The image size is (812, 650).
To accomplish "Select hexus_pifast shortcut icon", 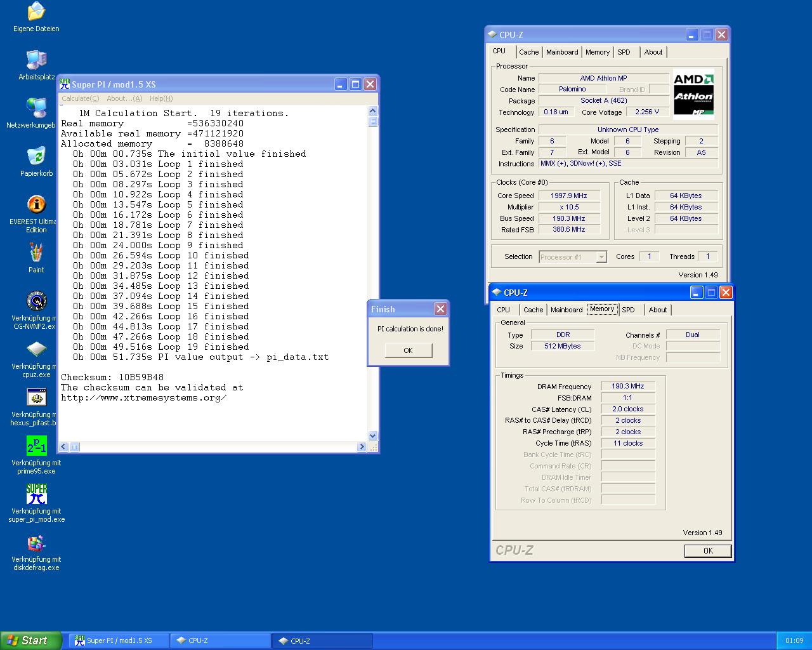I will point(36,397).
